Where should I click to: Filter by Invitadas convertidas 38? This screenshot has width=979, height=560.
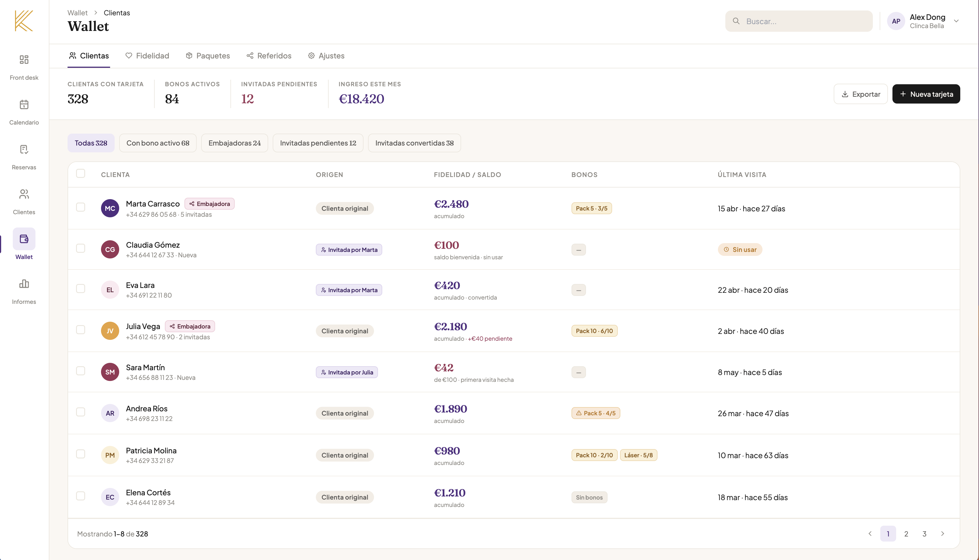click(x=414, y=143)
